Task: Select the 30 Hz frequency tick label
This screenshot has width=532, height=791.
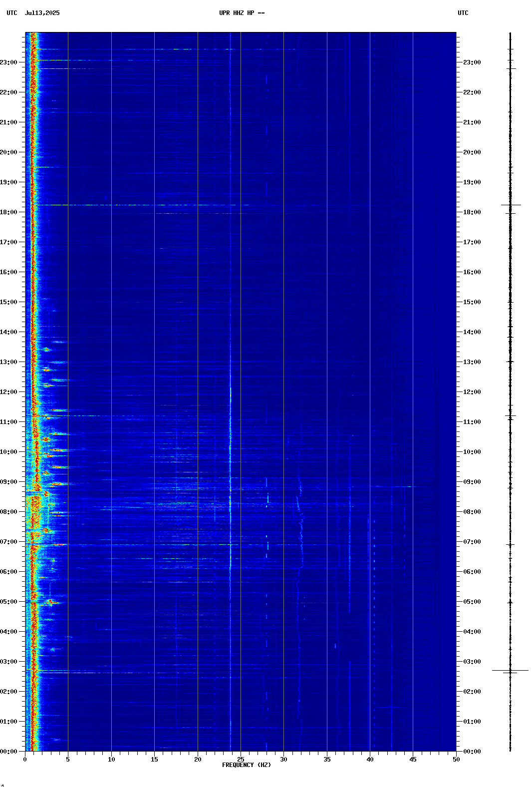Action: [283, 760]
